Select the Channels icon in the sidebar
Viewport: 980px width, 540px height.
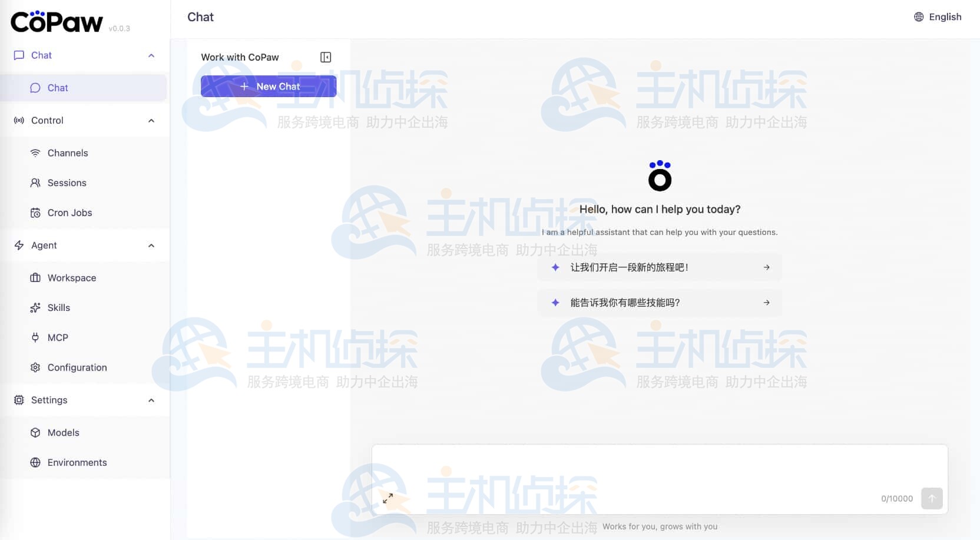(x=35, y=153)
